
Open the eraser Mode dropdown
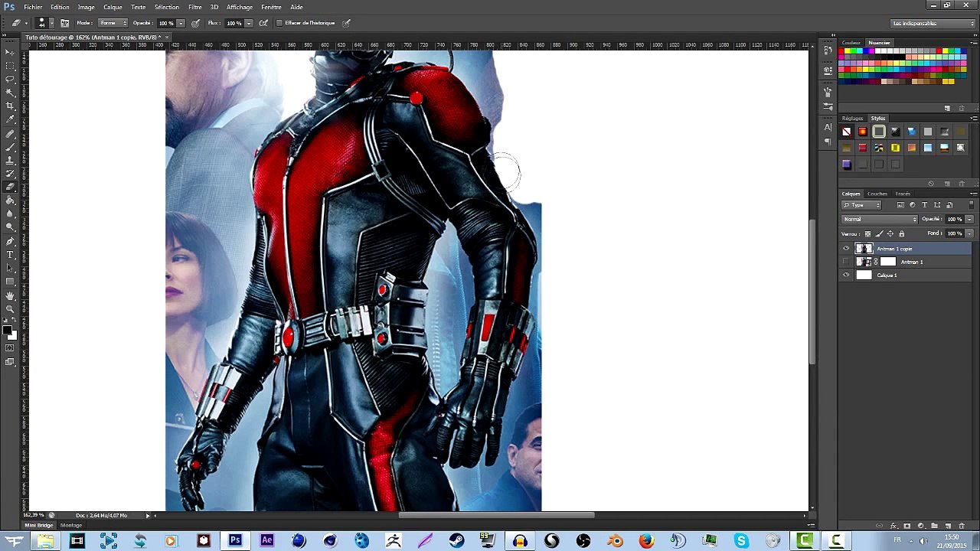point(113,23)
